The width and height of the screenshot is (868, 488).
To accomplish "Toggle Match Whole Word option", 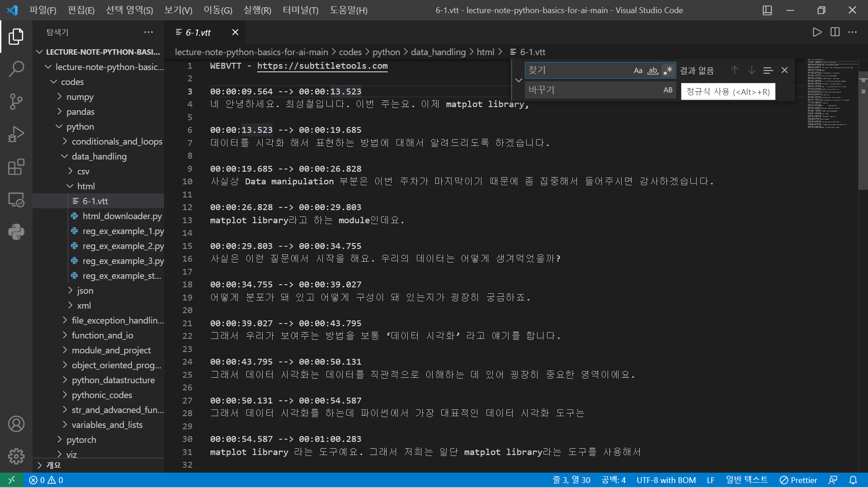I will [653, 70].
